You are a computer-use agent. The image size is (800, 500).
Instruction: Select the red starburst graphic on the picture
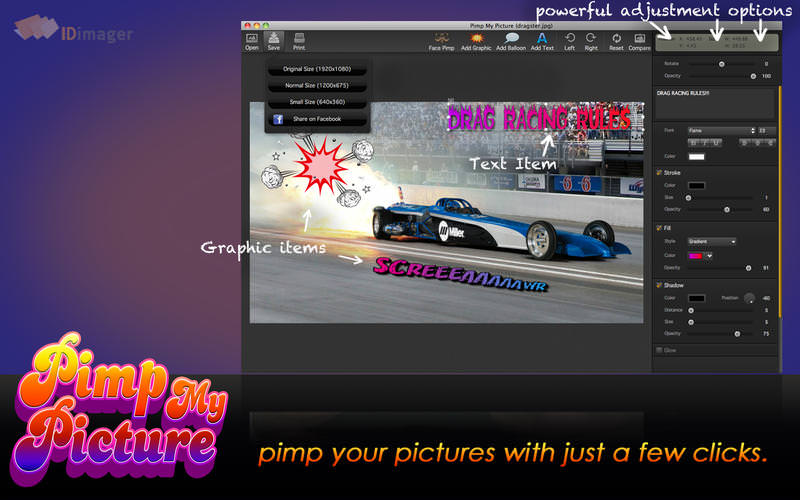click(320, 167)
